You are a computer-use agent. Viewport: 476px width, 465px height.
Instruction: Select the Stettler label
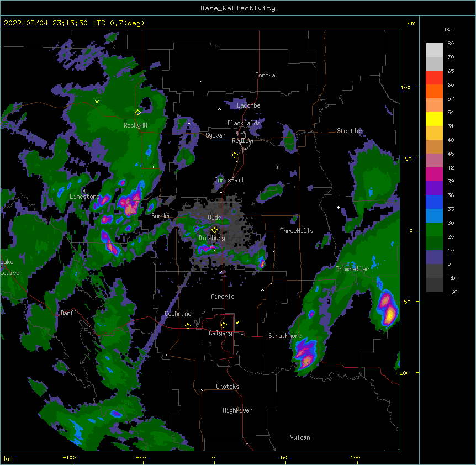click(350, 131)
